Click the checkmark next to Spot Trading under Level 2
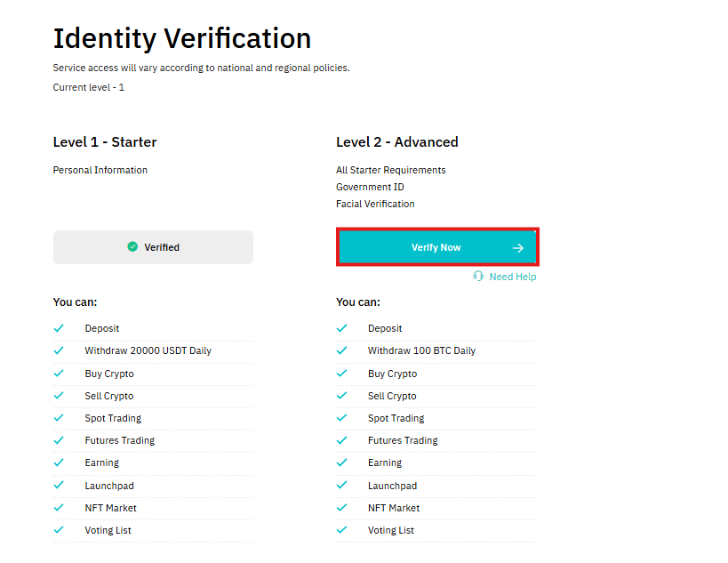 [341, 418]
